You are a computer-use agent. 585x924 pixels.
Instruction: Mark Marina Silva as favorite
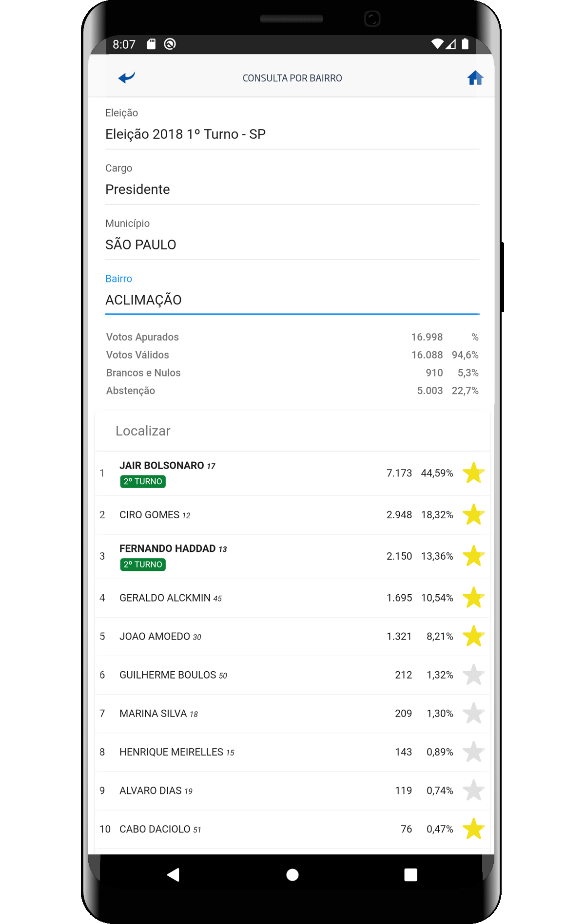[473, 714]
